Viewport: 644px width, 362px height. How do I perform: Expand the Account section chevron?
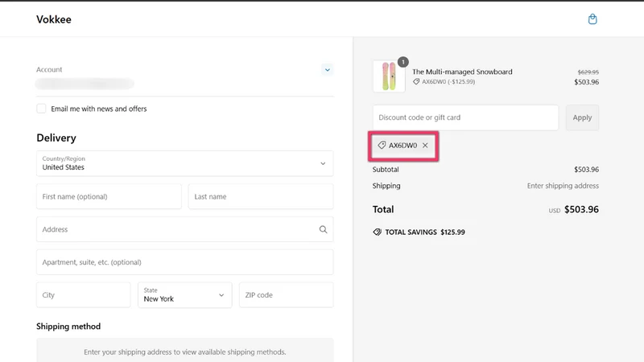pos(328,70)
